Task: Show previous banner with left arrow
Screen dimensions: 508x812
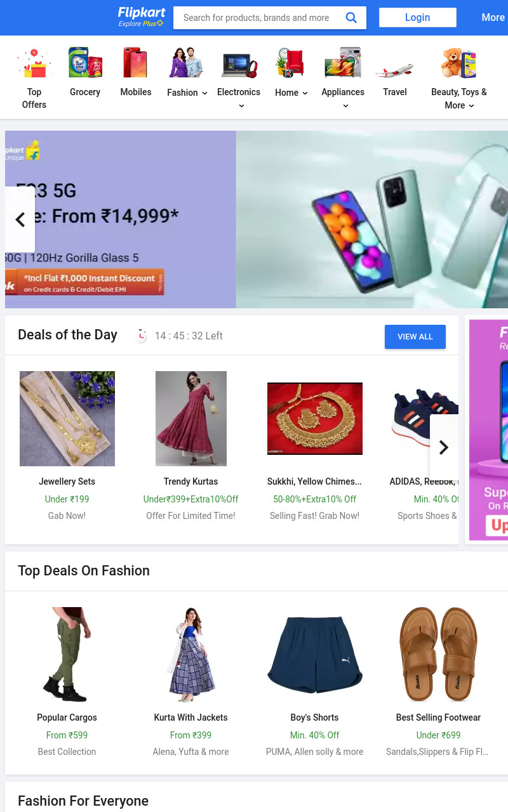Action: tap(20, 219)
